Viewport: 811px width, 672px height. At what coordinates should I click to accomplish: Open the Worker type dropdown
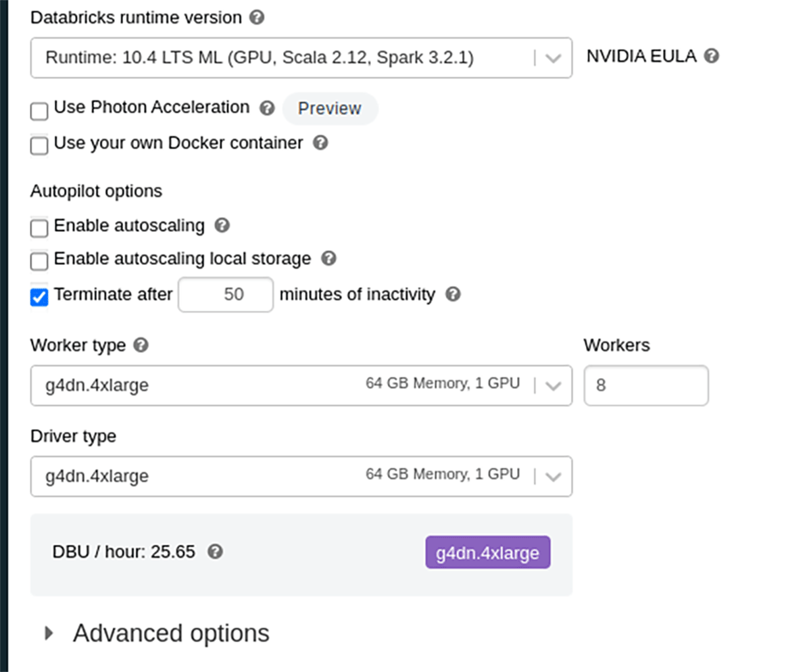click(x=301, y=385)
